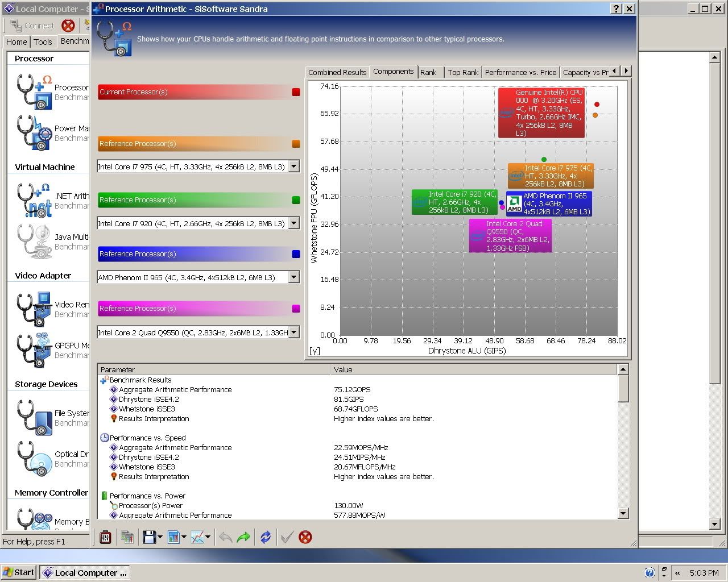Click the 81.5GIPS Dhrystone value
This screenshot has height=582, width=728.
(349, 399)
